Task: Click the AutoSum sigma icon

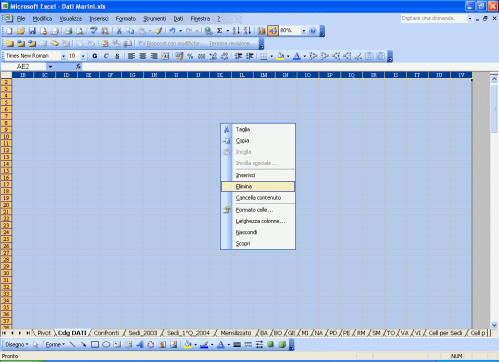Action: (220, 31)
